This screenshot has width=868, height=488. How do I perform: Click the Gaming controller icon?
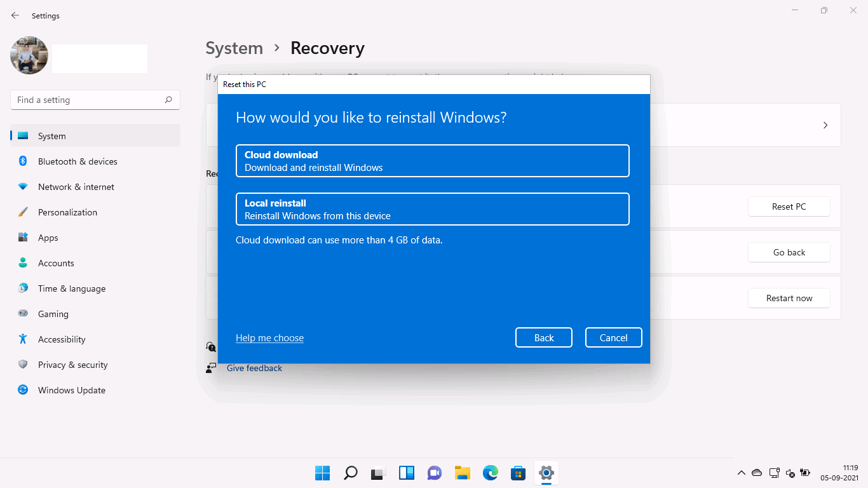point(23,313)
